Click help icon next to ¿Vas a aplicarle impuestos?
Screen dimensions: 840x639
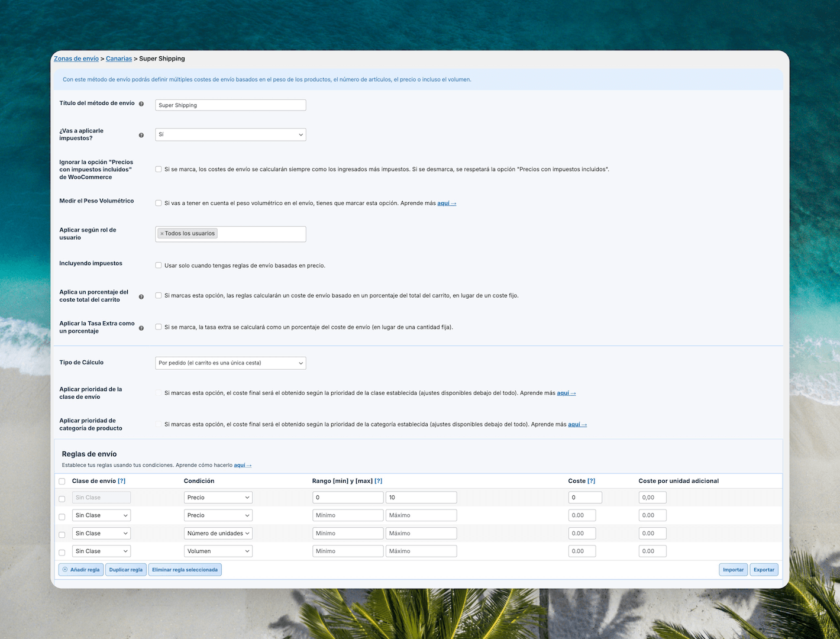coord(141,135)
